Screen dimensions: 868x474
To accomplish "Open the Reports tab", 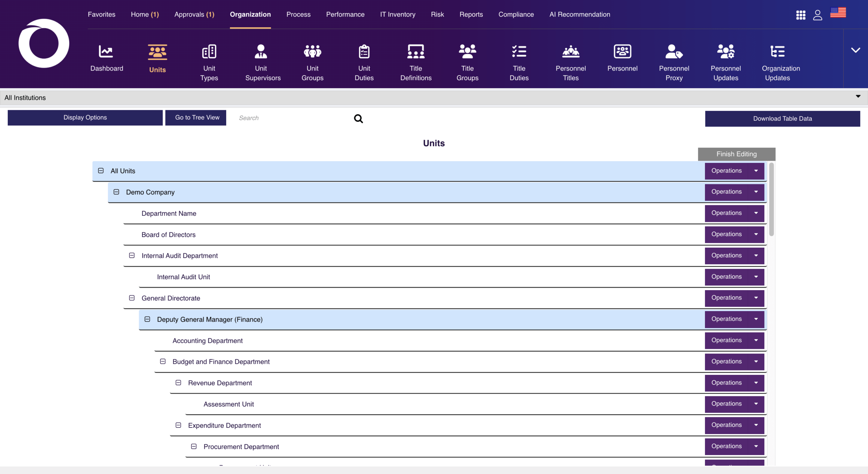I will point(471,14).
